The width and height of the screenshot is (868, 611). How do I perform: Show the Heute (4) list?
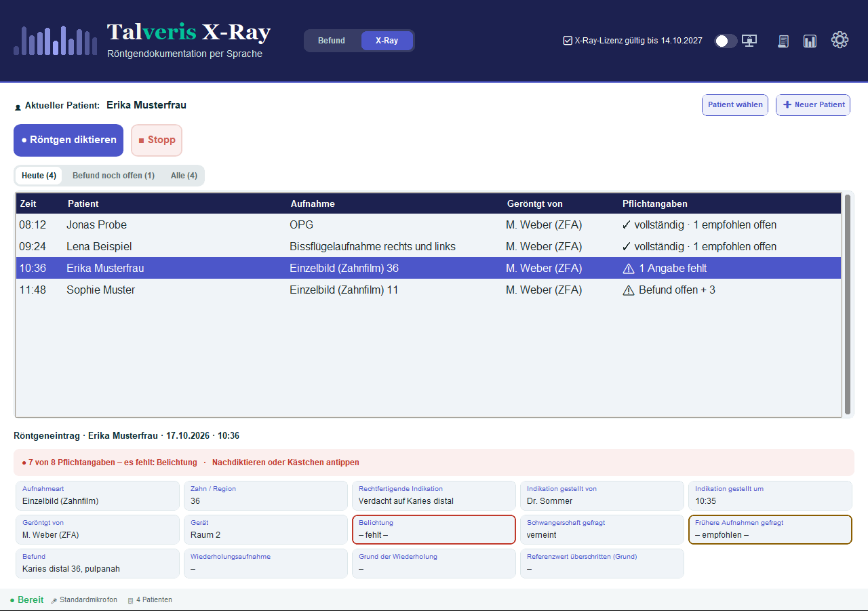(x=39, y=176)
